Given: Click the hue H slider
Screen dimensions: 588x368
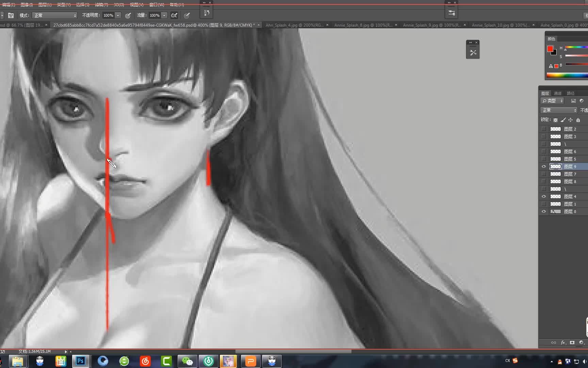Looking at the screenshot, I should click(576, 47).
